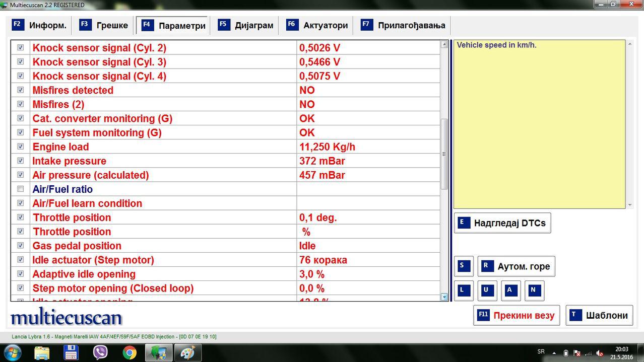
Task: Uncheck Idle actuator (Step motor)
Action: tap(21, 259)
